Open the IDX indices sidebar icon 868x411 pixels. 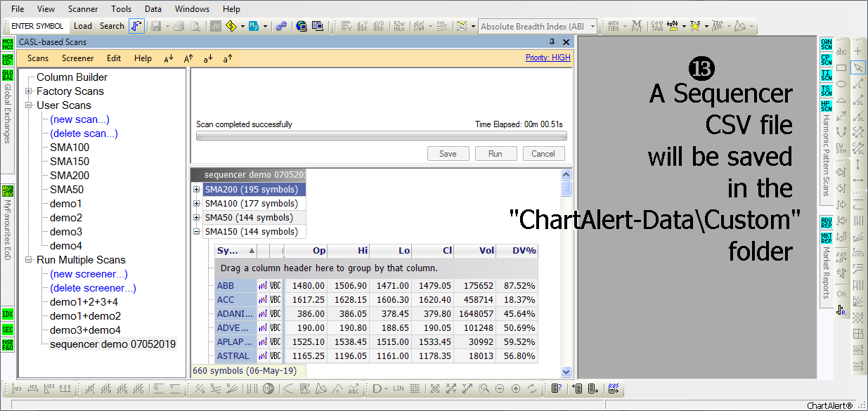8,314
